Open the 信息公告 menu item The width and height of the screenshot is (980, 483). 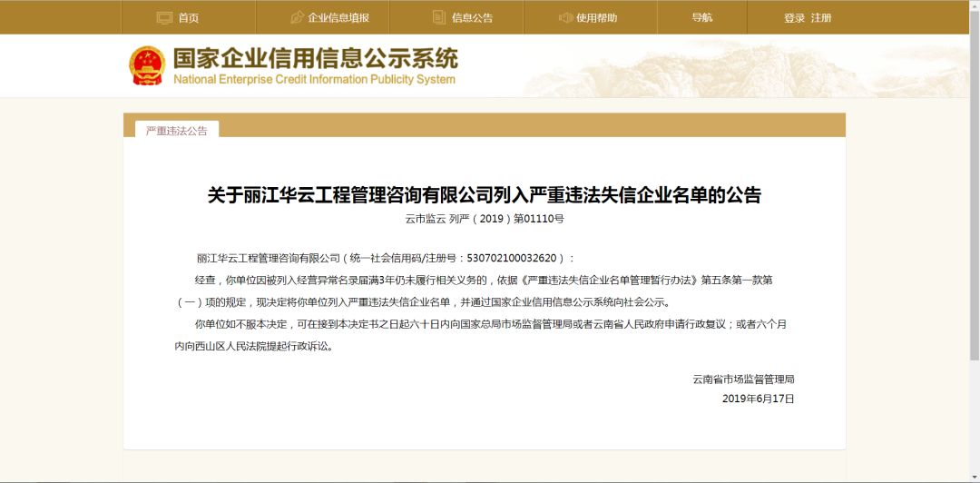click(473, 17)
